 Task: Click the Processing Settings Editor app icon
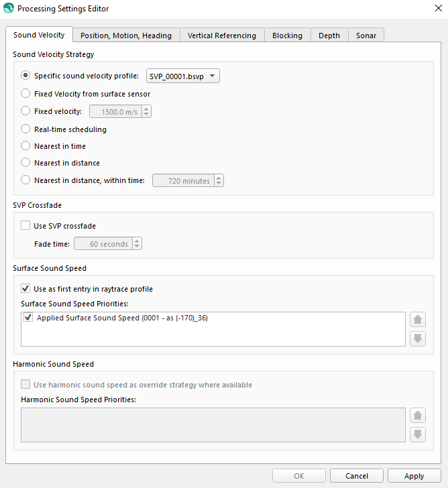pyautogui.click(x=9, y=9)
